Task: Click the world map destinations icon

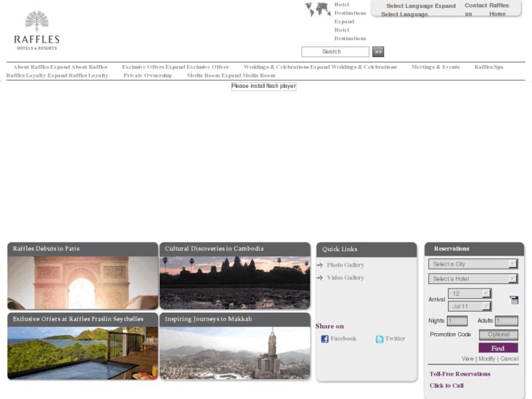Action: click(x=318, y=10)
